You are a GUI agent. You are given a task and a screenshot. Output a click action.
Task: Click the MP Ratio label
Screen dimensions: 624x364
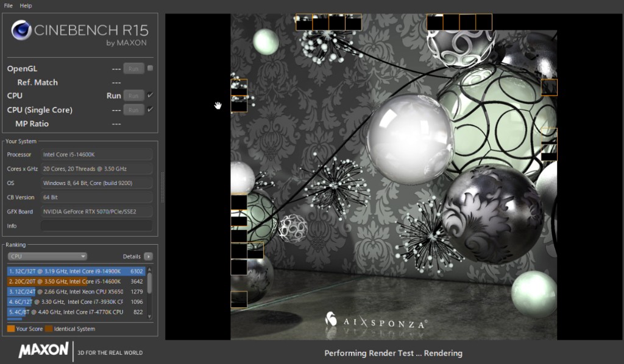(32, 124)
